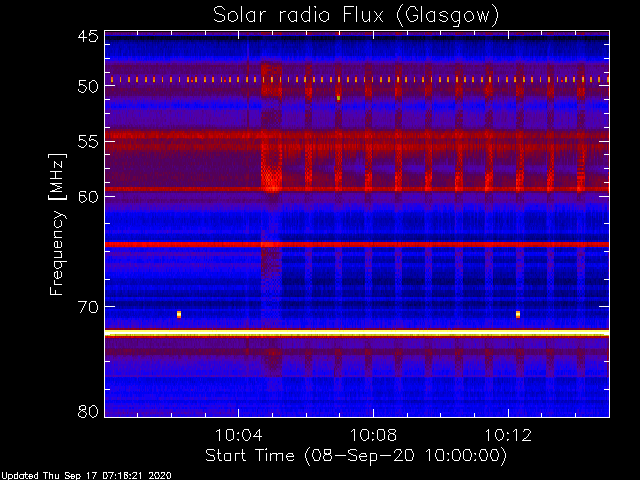This screenshot has width=640, height=480.
Task: Click the 70 frequency tick label
Action: 88,307
